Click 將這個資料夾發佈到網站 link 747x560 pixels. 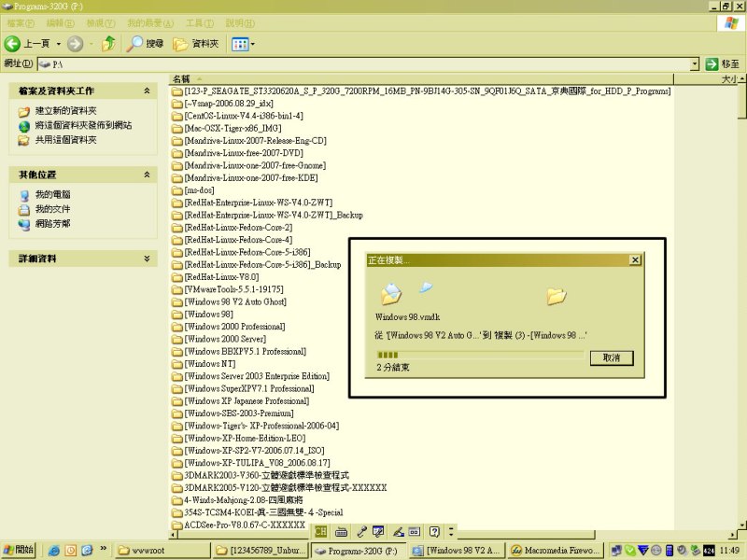[x=83, y=125]
